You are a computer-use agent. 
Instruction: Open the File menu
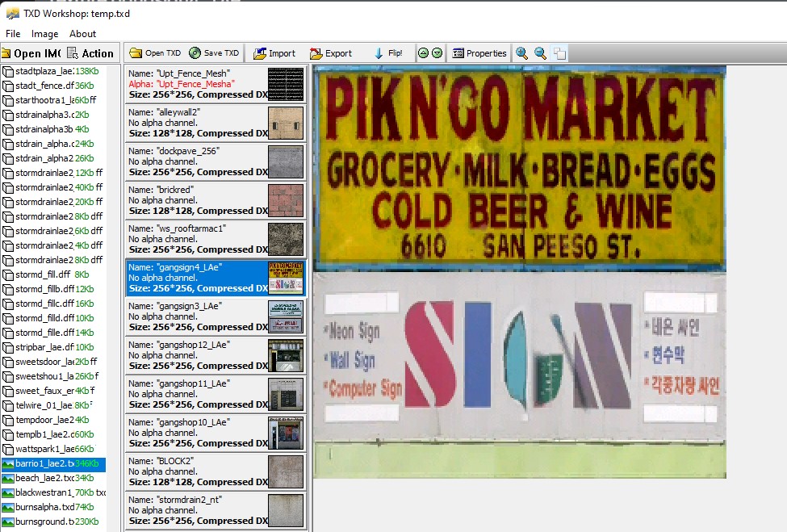click(13, 34)
